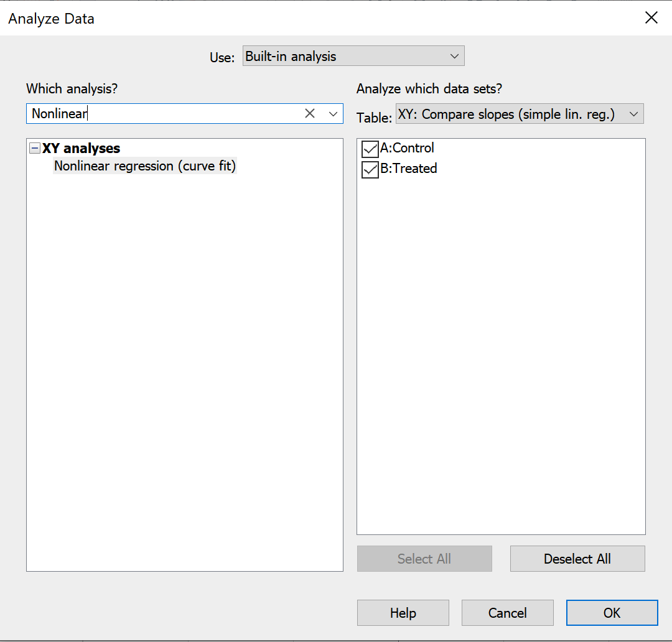Expand the Table selection dropdown

pyautogui.click(x=519, y=114)
